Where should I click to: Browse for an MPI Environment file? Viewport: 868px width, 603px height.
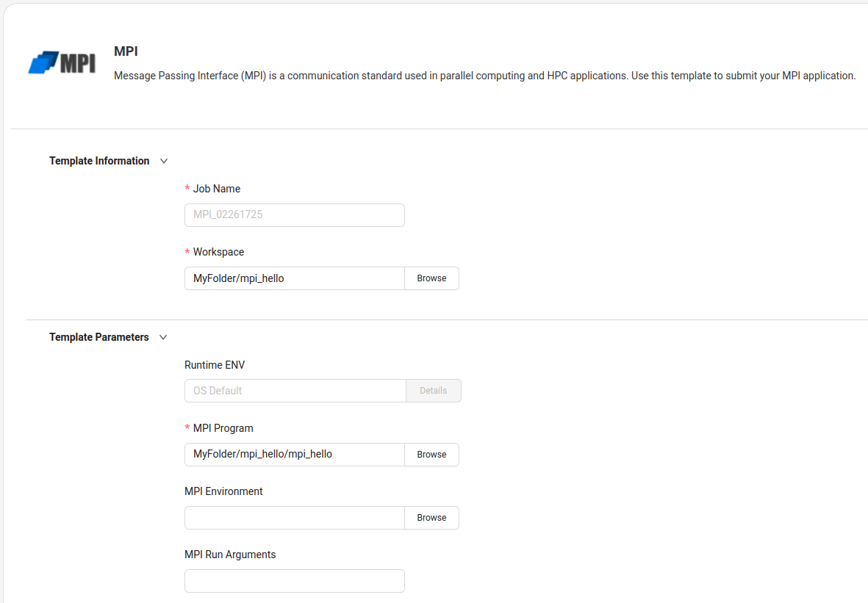coord(431,518)
